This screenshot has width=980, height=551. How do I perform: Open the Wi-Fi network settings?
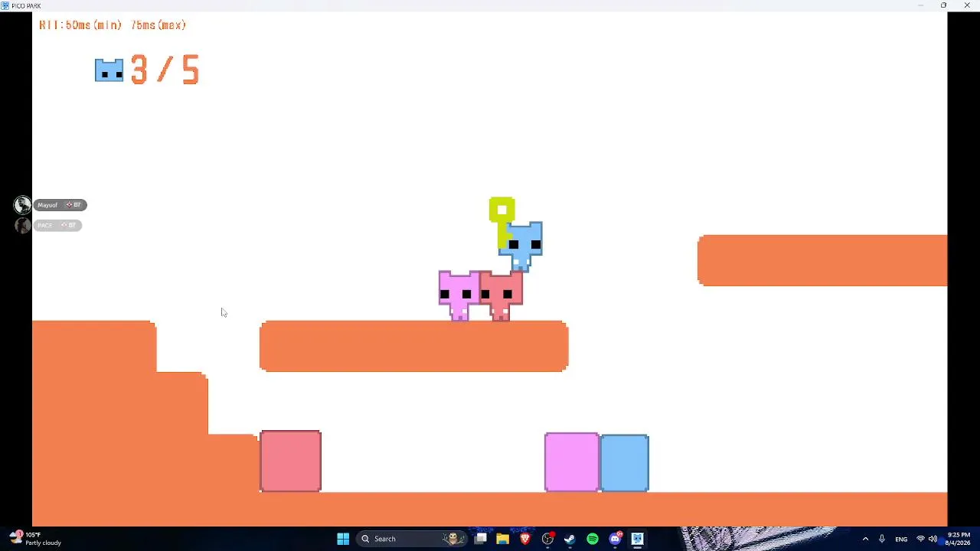point(920,539)
